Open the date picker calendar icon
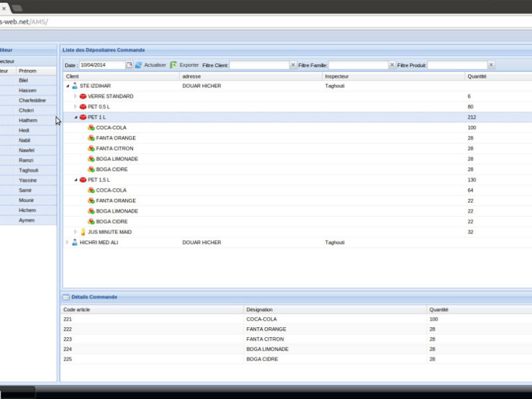 tap(130, 65)
